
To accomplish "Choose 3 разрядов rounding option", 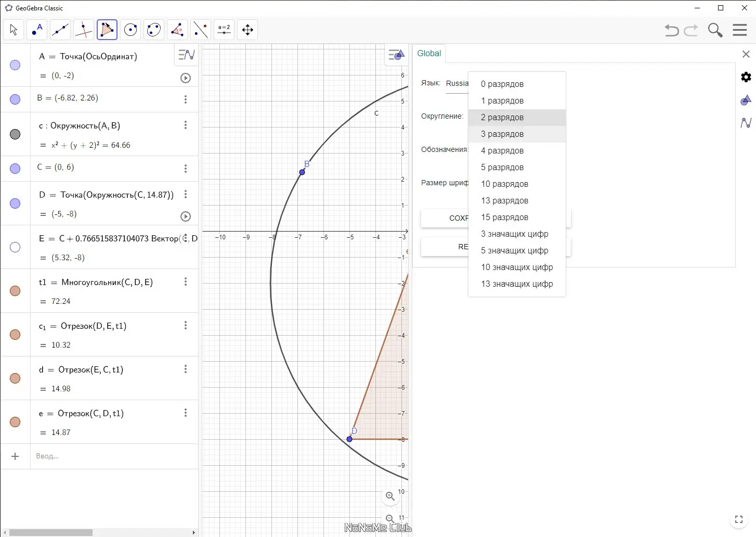I will click(502, 134).
